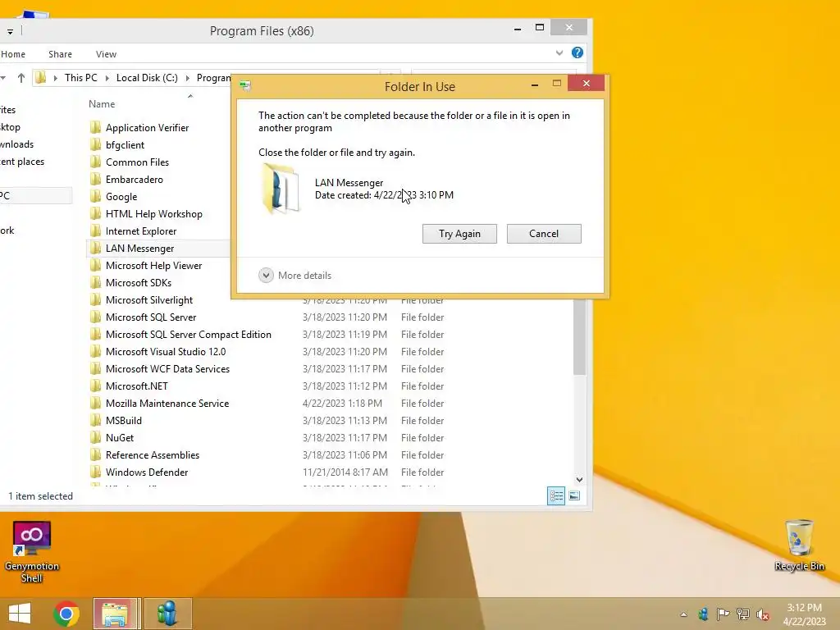Open Quick Access Toolbar customize dropdown

pyautogui.click(x=10, y=32)
